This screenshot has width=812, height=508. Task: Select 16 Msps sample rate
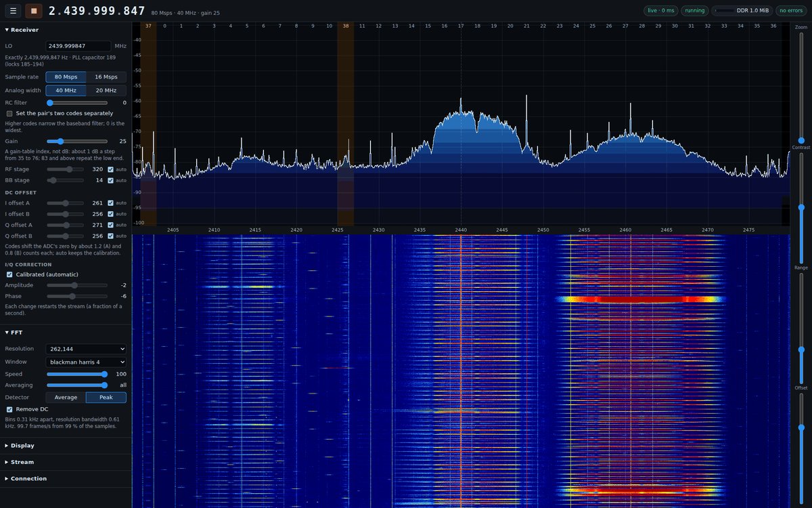pyautogui.click(x=106, y=77)
